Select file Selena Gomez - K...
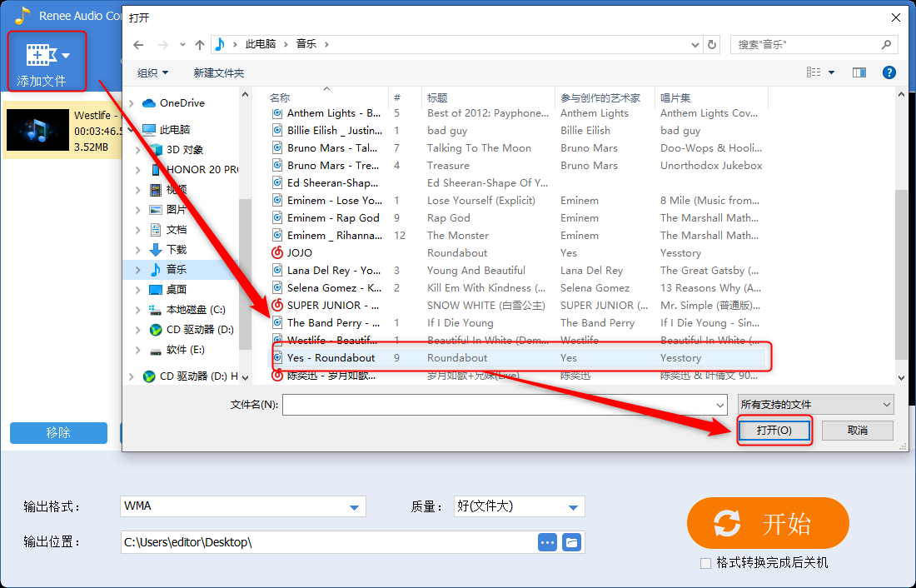Screen dimensions: 916x588 click(x=334, y=288)
